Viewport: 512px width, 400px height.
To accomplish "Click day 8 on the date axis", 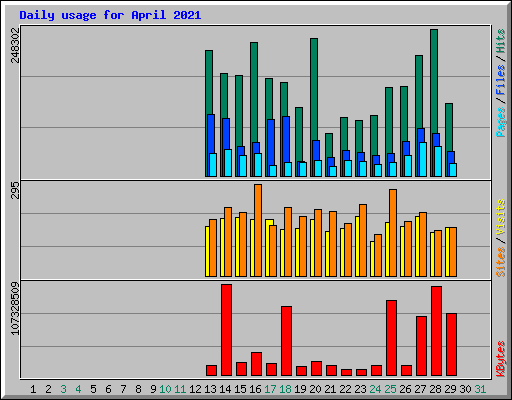I will pos(138,389).
